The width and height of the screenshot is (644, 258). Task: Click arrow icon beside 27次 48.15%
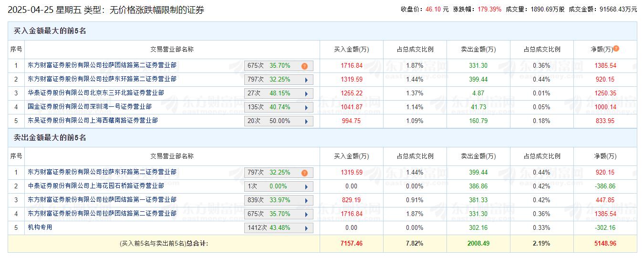[x=306, y=93]
